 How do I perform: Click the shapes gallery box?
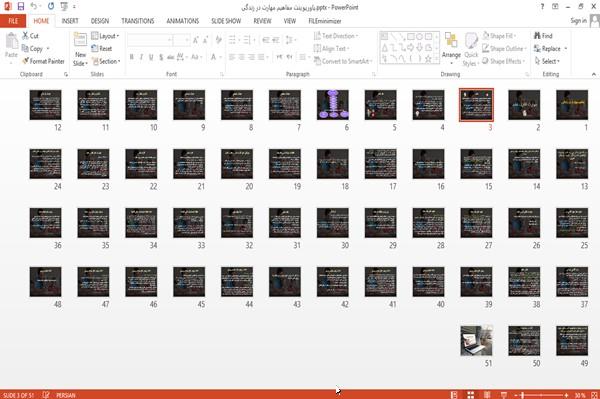[409, 48]
